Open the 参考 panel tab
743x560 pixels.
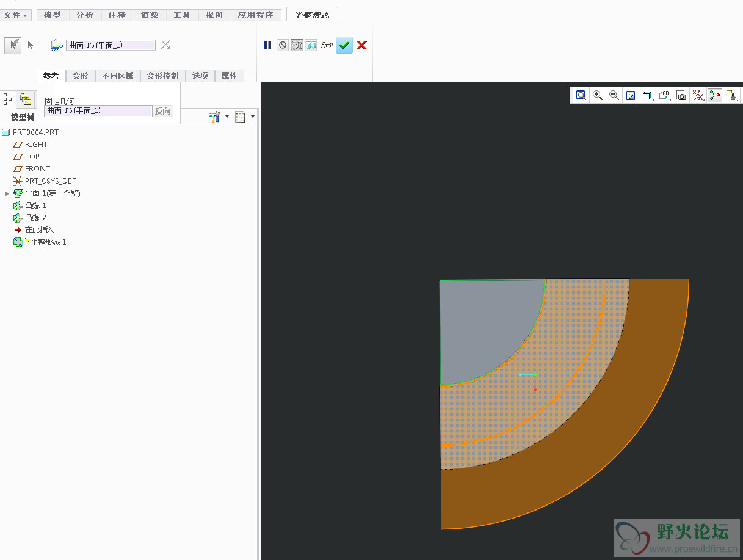point(51,76)
